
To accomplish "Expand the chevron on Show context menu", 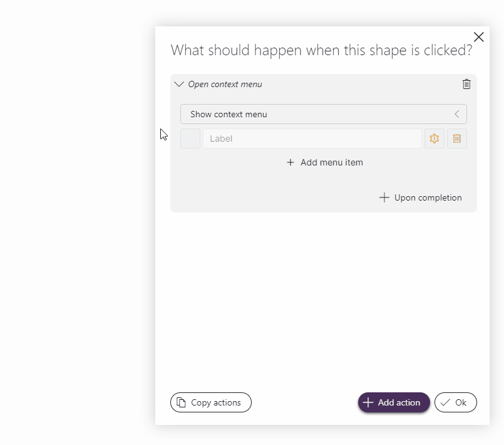I will point(458,114).
